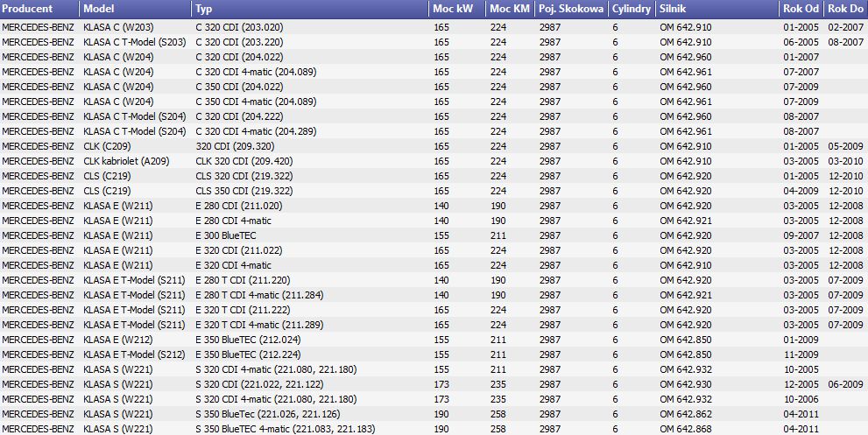Click the OM 642.930 engine cell

point(686,384)
